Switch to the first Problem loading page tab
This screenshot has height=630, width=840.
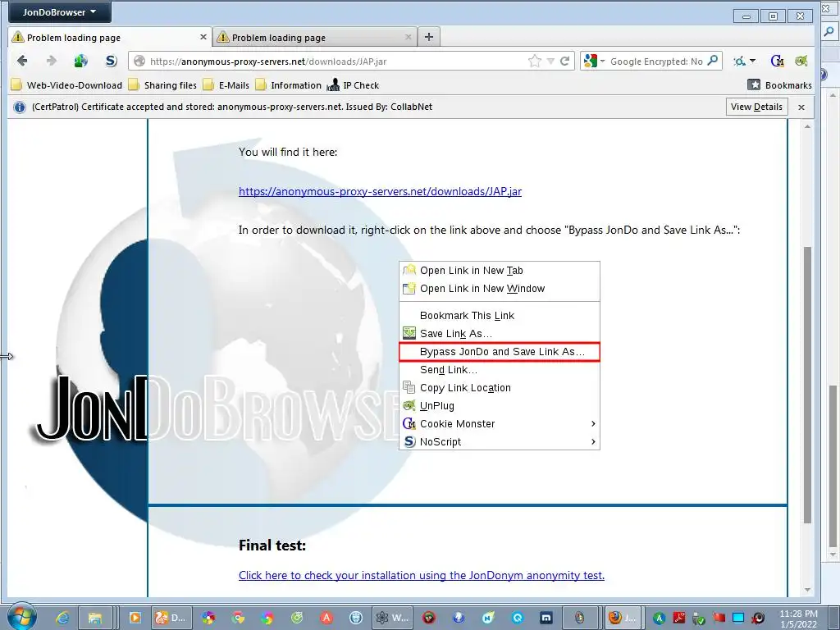point(110,38)
